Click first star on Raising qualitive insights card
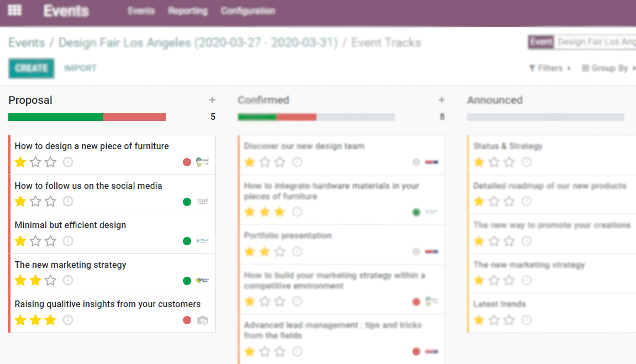 tap(20, 320)
